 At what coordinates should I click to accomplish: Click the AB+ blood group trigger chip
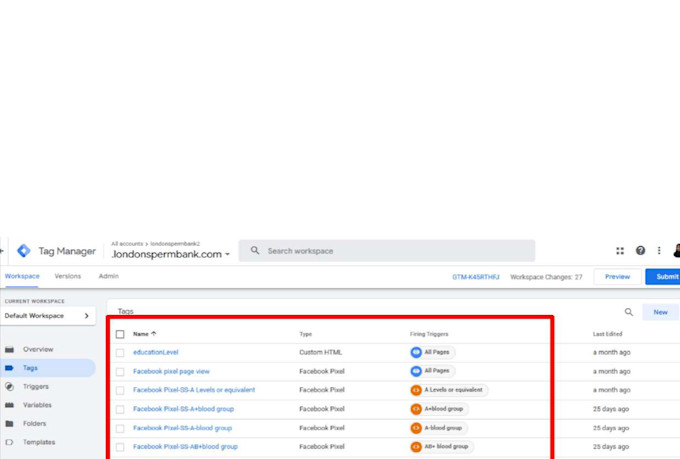point(441,446)
